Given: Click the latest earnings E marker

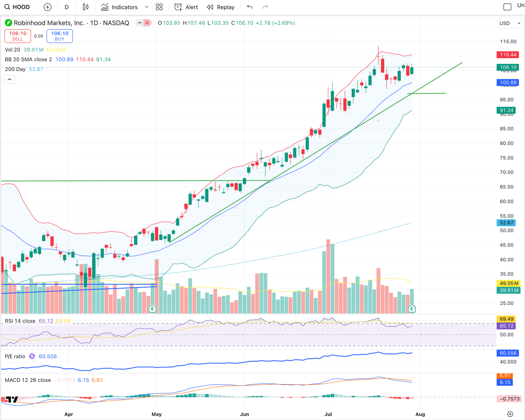Looking at the screenshot, I should point(412,309).
